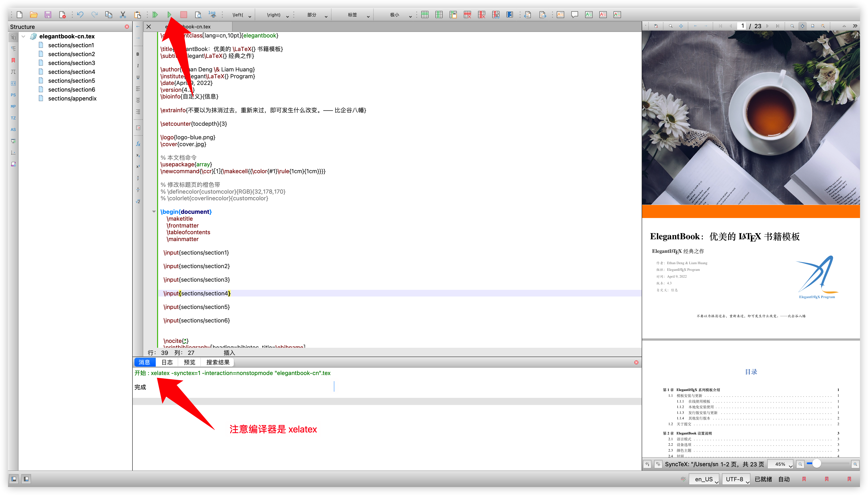The height and width of the screenshot is (495, 868).
Task: Open sections/section3 in structure tree
Action: click(x=71, y=63)
